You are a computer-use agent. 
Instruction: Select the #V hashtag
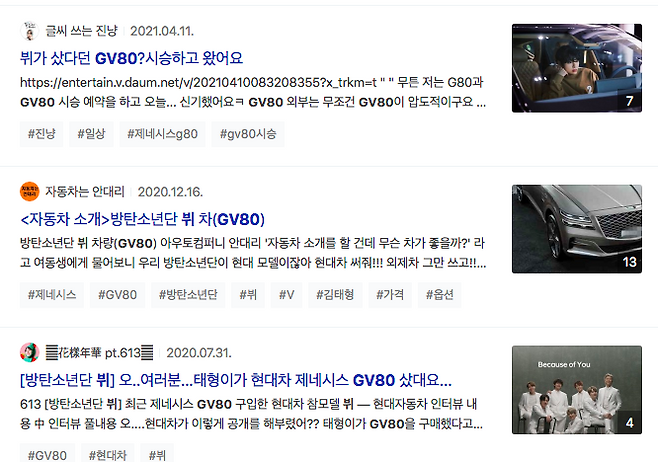point(287,295)
